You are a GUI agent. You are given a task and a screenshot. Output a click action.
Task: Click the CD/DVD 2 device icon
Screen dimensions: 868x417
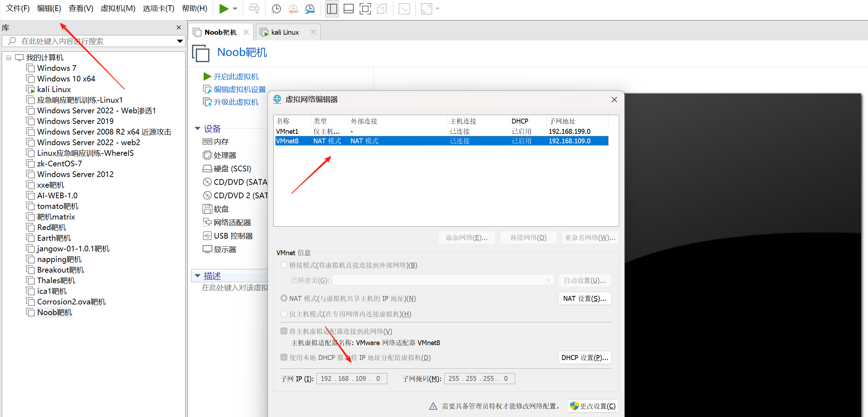(x=207, y=195)
